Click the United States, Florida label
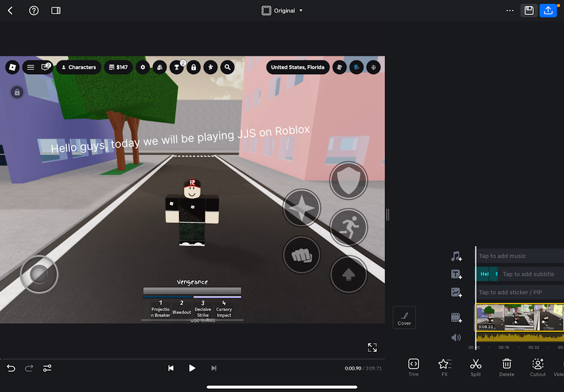564x392 pixels. click(x=297, y=67)
